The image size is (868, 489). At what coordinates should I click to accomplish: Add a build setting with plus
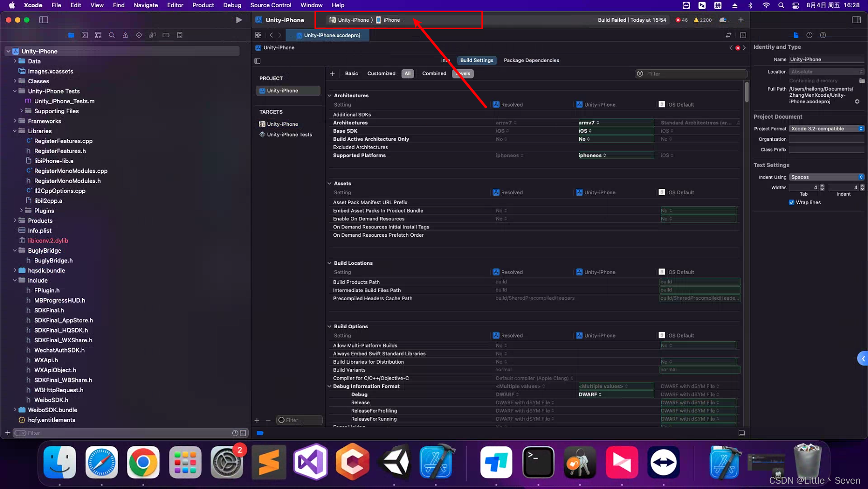(x=332, y=74)
